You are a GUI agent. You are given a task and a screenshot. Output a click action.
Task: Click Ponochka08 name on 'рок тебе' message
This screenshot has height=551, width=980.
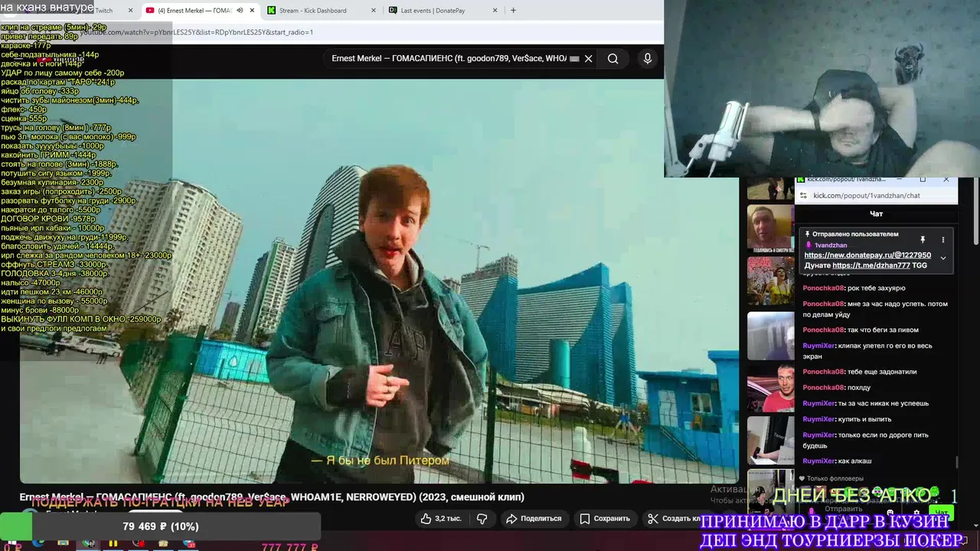[x=823, y=288]
